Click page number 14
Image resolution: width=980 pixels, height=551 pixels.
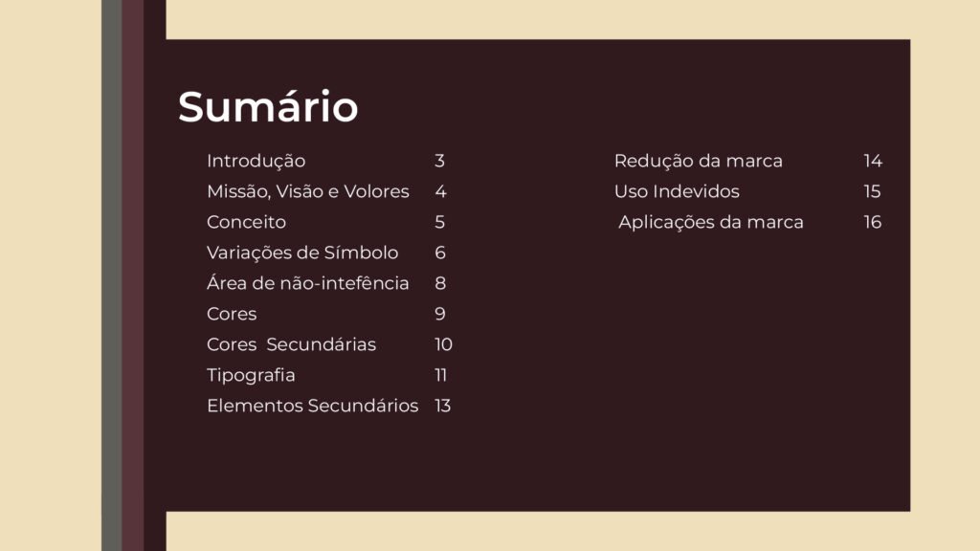[873, 161]
